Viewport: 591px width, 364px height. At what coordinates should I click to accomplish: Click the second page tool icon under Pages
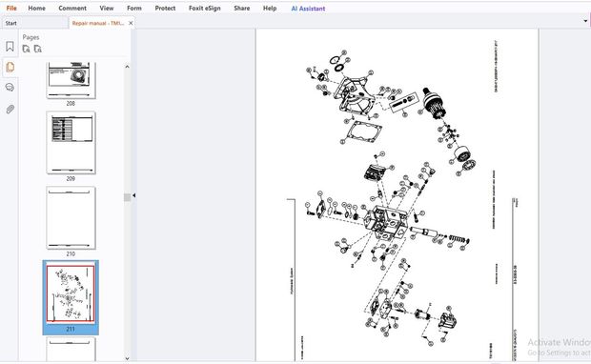click(38, 49)
